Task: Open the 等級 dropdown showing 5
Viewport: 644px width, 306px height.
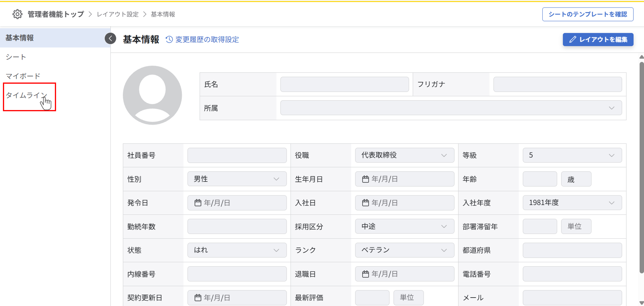Action: pyautogui.click(x=572, y=155)
